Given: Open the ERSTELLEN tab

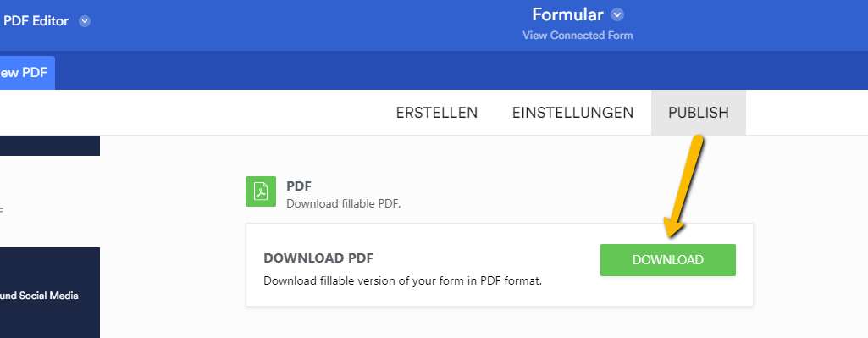Looking at the screenshot, I should 437,113.
